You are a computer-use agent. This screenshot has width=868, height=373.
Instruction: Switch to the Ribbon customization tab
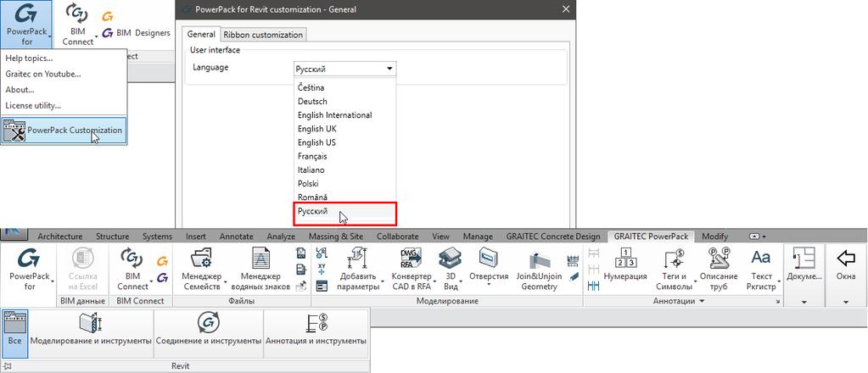coord(263,35)
